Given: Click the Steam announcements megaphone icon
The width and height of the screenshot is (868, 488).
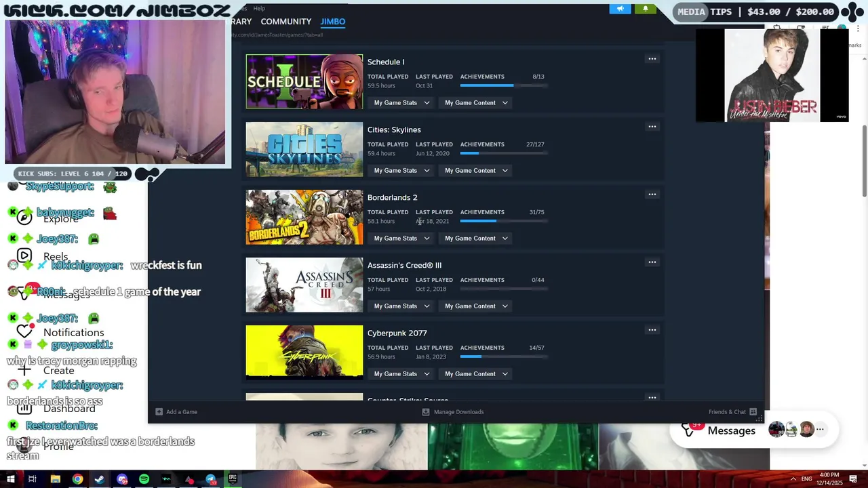Looking at the screenshot, I should click(x=620, y=9).
